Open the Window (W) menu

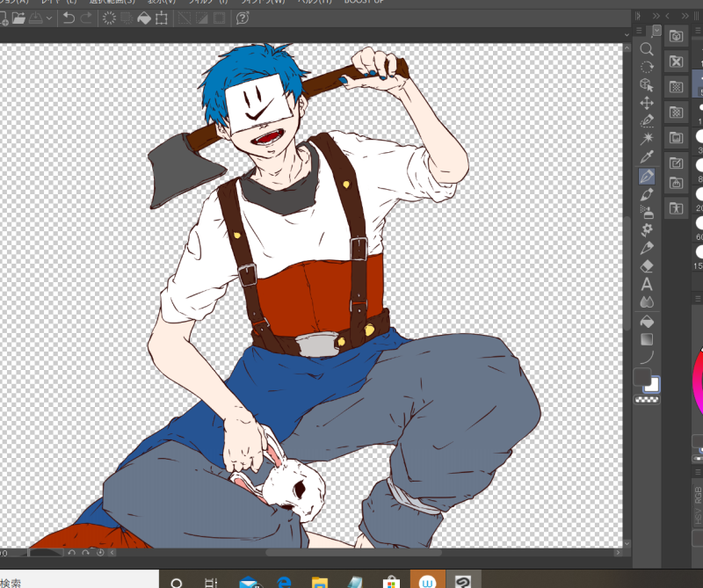click(263, 3)
